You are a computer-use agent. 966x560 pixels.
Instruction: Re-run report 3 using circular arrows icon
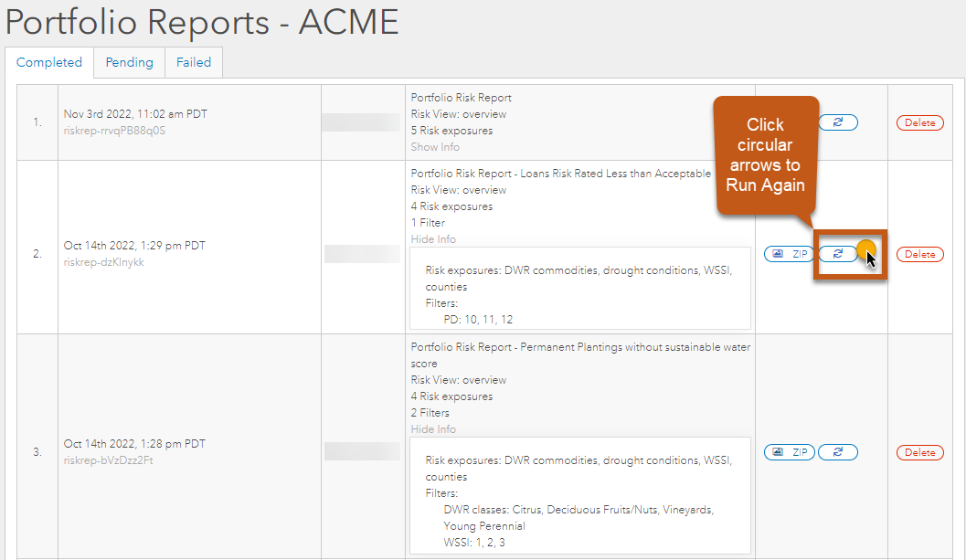coord(837,452)
